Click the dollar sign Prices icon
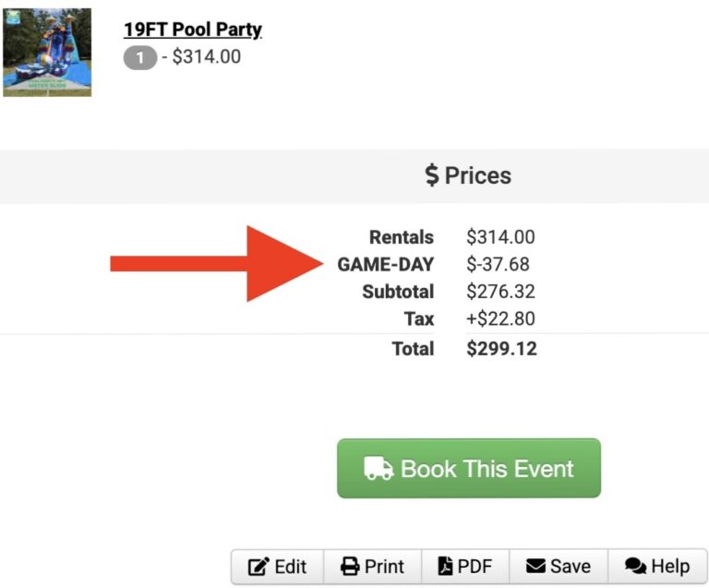 tap(432, 174)
